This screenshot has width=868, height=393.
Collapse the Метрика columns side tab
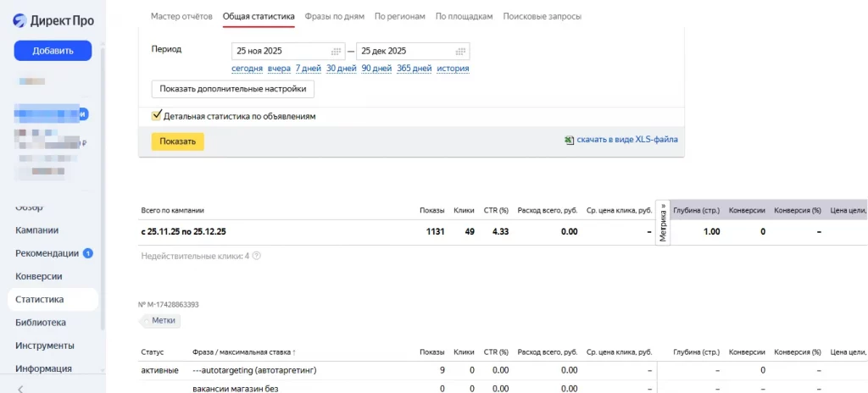click(663, 223)
